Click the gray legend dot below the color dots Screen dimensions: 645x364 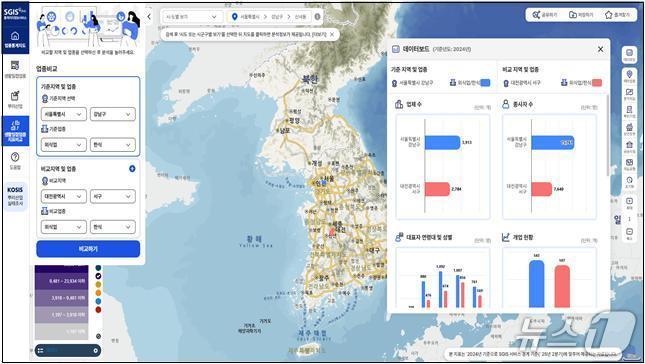point(98,336)
